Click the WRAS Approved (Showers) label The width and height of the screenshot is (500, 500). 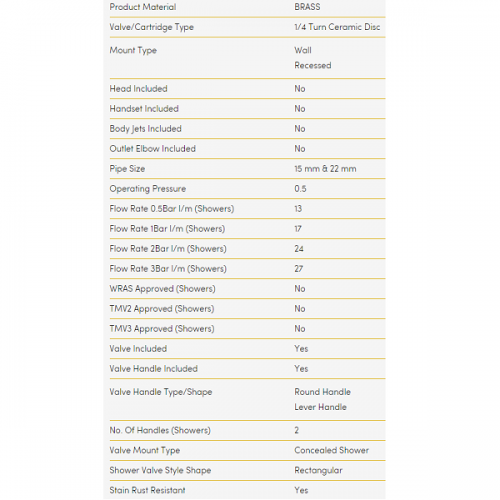(162, 289)
